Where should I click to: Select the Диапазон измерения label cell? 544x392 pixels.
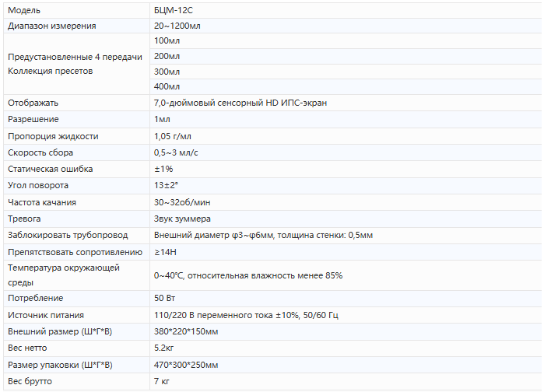pyautogui.click(x=52, y=26)
